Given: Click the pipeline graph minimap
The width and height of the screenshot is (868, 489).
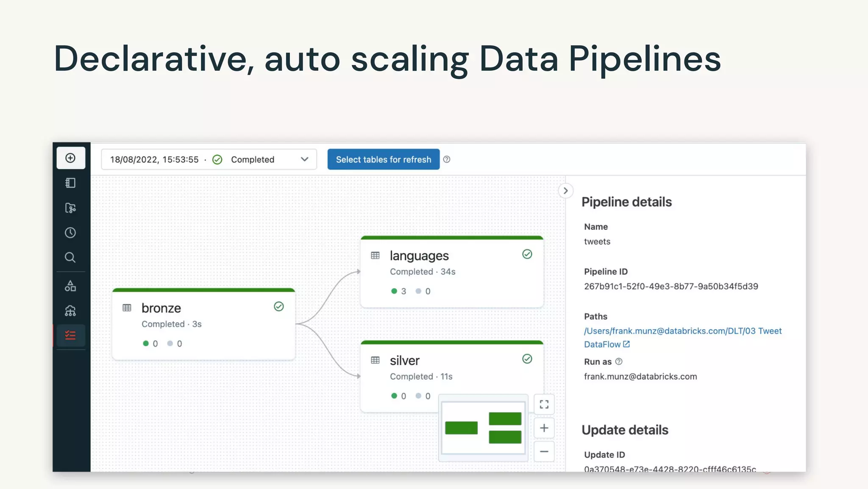Looking at the screenshot, I should (483, 428).
